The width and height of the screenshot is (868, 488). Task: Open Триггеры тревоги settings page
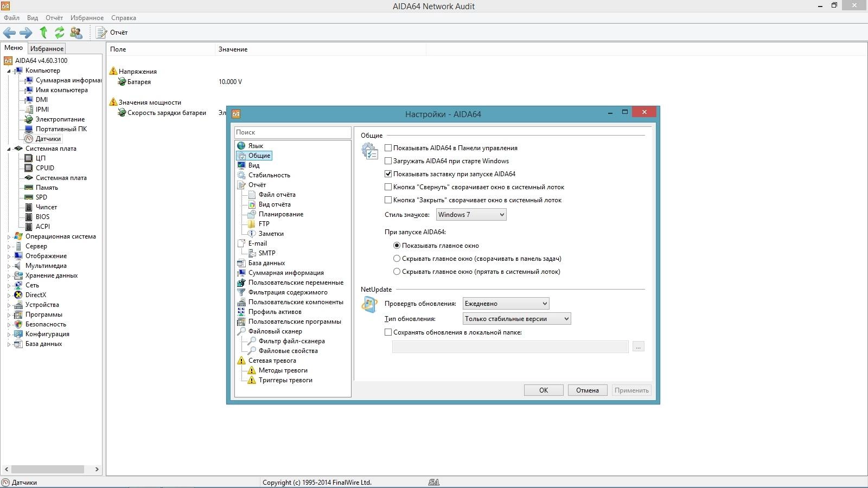285,380
